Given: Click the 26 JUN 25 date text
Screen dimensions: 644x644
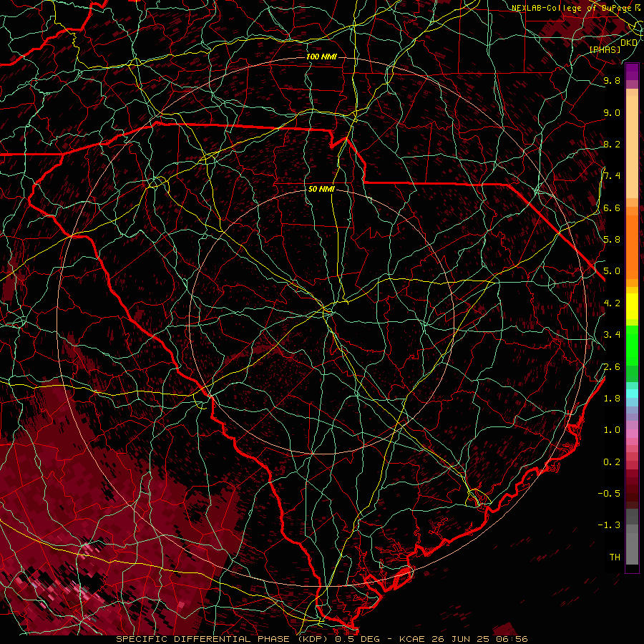Looking at the screenshot, I should tap(459, 639).
